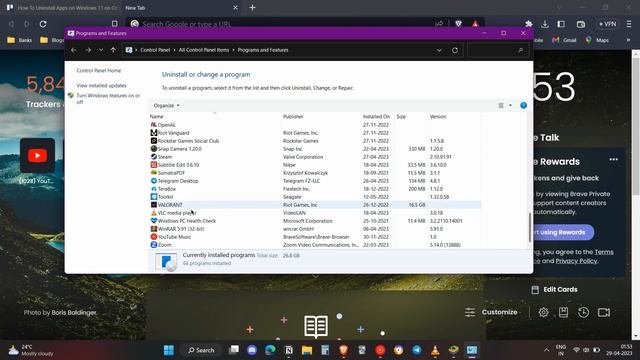
Task: Open view options dropdown arrow
Action: (x=510, y=105)
